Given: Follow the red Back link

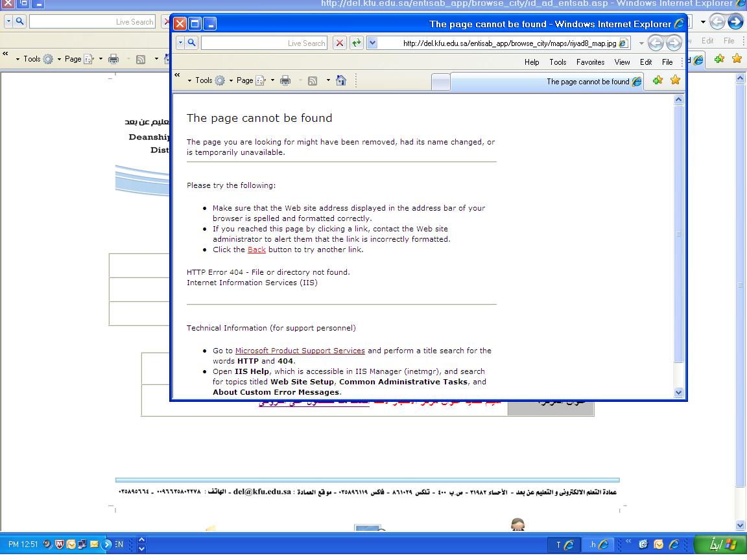Looking at the screenshot, I should 257,250.
